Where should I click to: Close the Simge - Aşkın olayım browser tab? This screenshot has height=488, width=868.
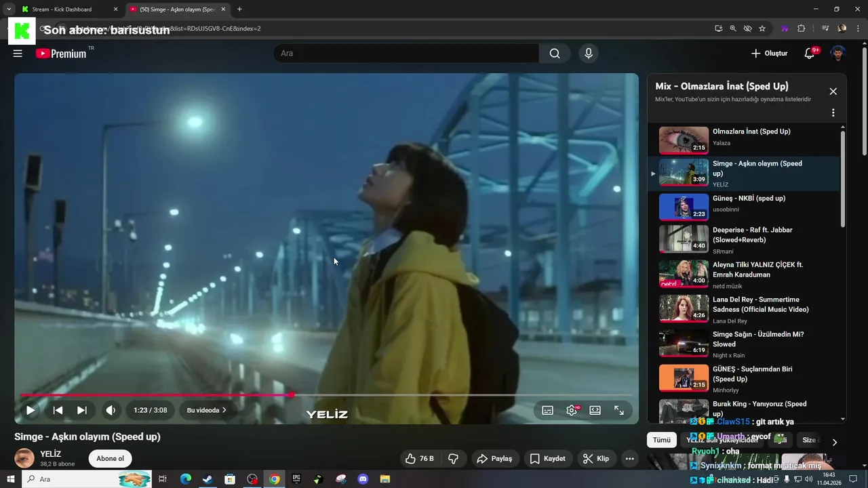[x=223, y=9]
